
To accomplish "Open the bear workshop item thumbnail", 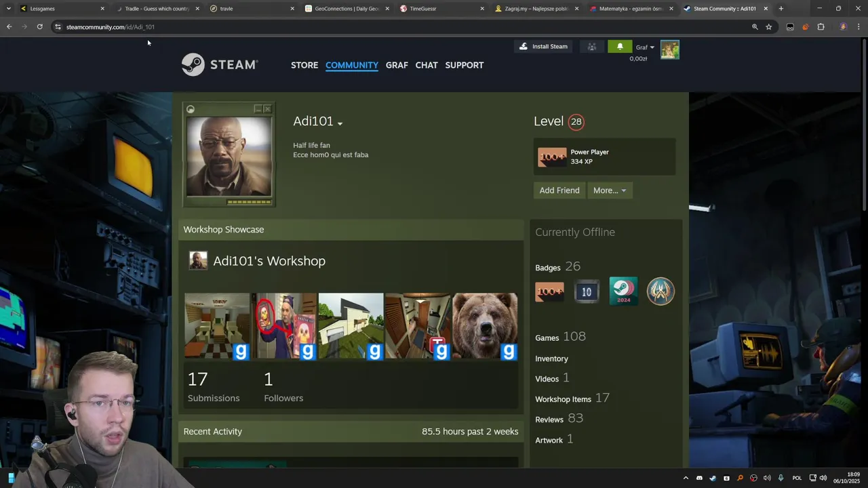I will tap(485, 326).
